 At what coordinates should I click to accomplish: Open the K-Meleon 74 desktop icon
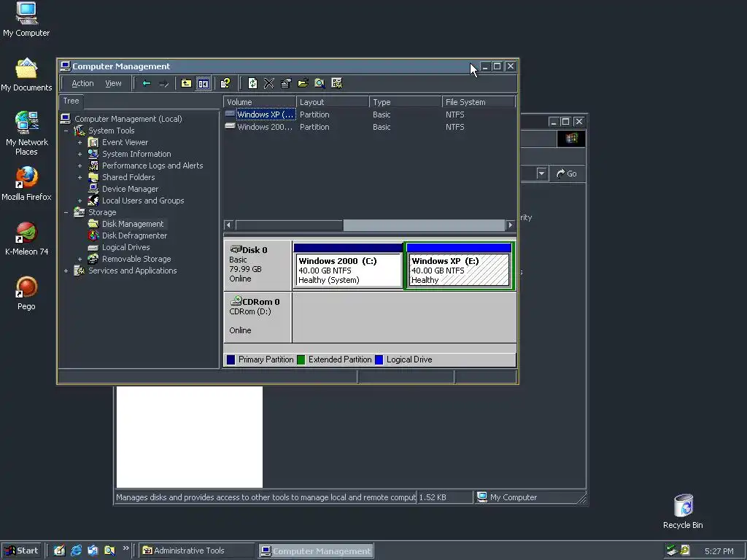coord(26,239)
